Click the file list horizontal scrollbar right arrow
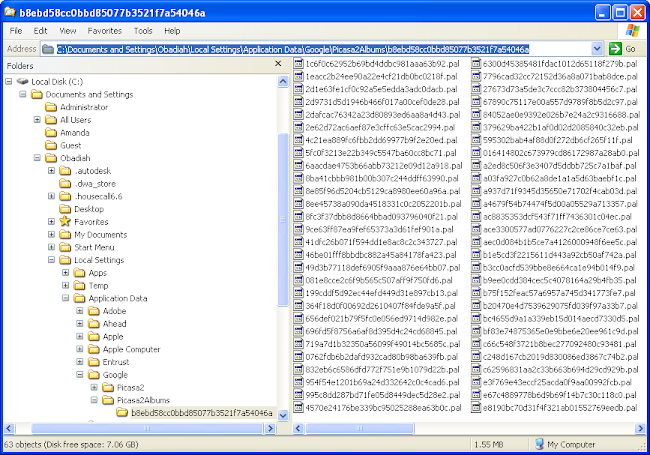The height and width of the screenshot is (455, 650). click(x=640, y=428)
